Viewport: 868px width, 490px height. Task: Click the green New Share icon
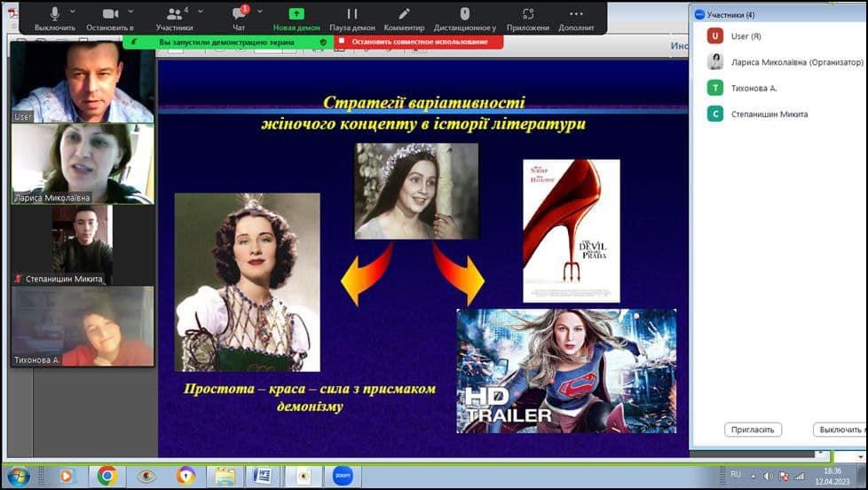click(x=296, y=14)
